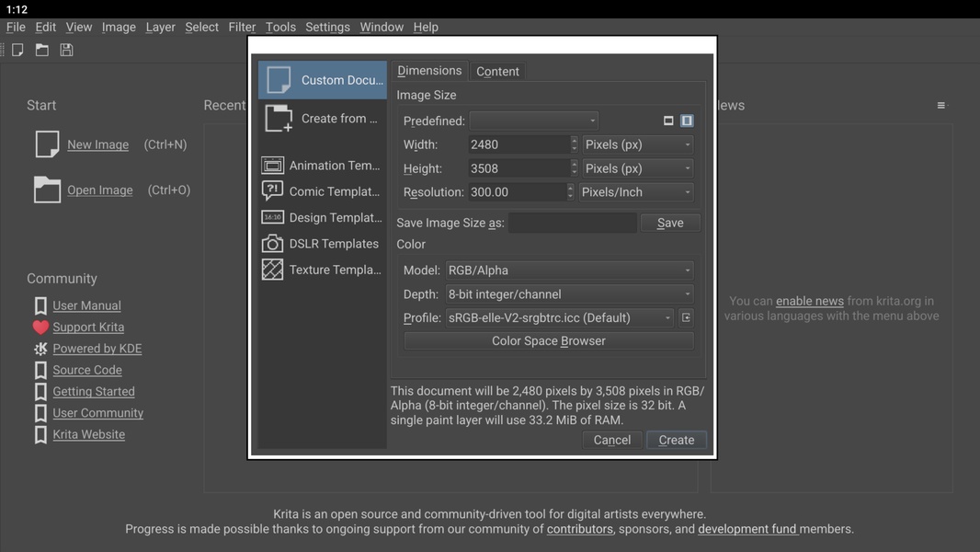Select the Custom Document icon in sidebar
The width and height of the screenshot is (980, 552).
tap(279, 80)
